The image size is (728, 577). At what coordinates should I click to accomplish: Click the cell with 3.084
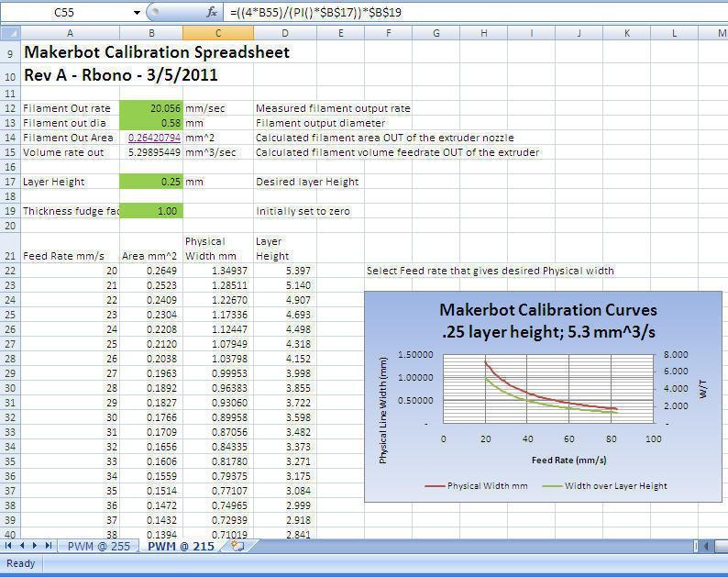[x=285, y=491]
